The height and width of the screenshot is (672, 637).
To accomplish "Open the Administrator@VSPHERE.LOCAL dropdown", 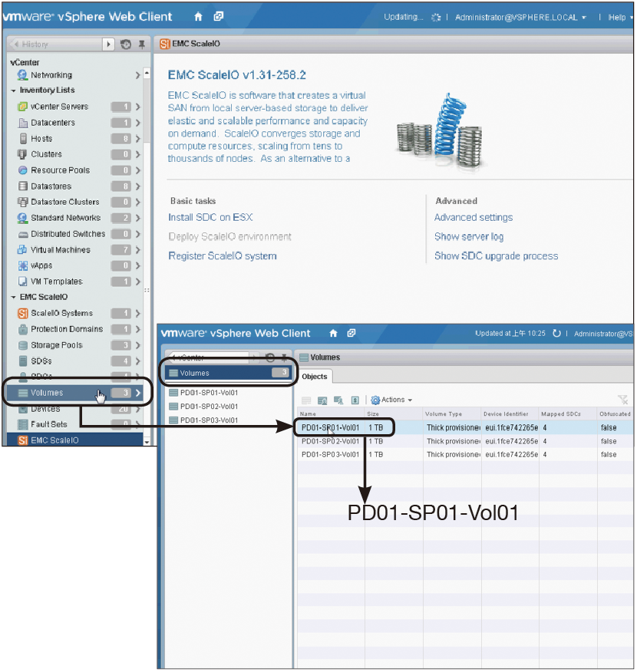I will click(x=520, y=18).
